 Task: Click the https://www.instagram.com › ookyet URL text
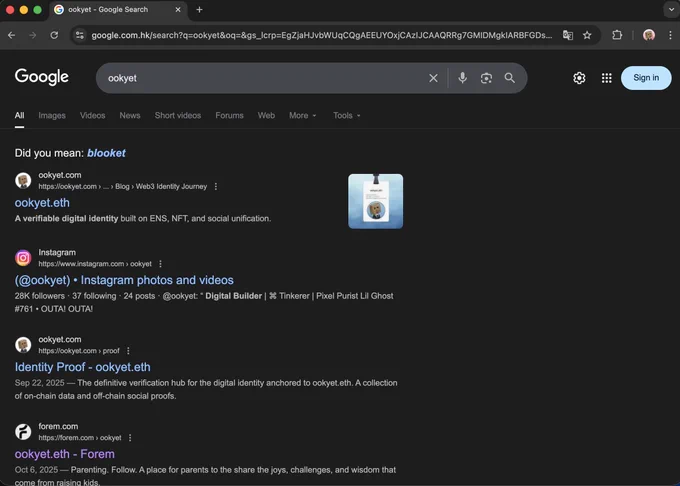pos(95,264)
